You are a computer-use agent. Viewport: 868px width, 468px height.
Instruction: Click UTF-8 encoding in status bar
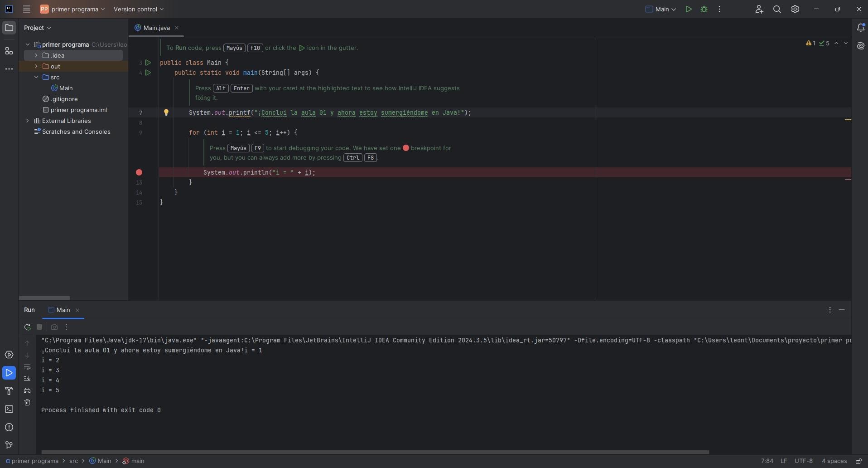803,461
